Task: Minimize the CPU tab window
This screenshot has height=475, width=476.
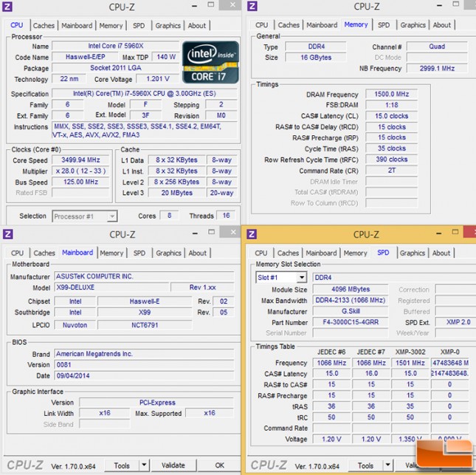Action: pos(194,6)
